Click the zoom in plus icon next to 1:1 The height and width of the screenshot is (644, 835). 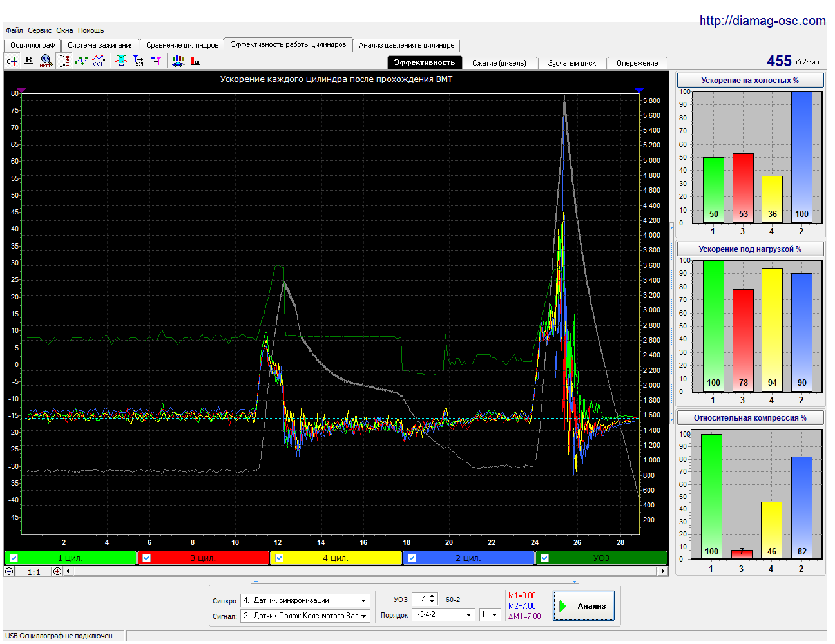pos(57,571)
